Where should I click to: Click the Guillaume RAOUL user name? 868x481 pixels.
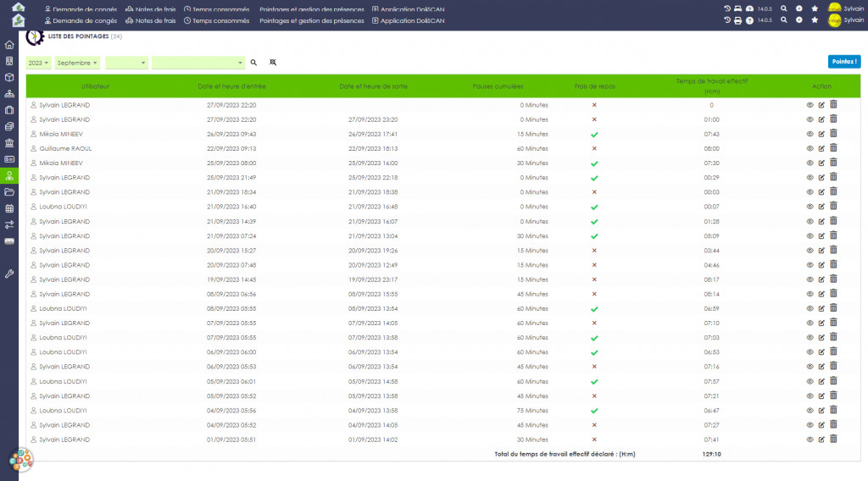click(x=65, y=149)
